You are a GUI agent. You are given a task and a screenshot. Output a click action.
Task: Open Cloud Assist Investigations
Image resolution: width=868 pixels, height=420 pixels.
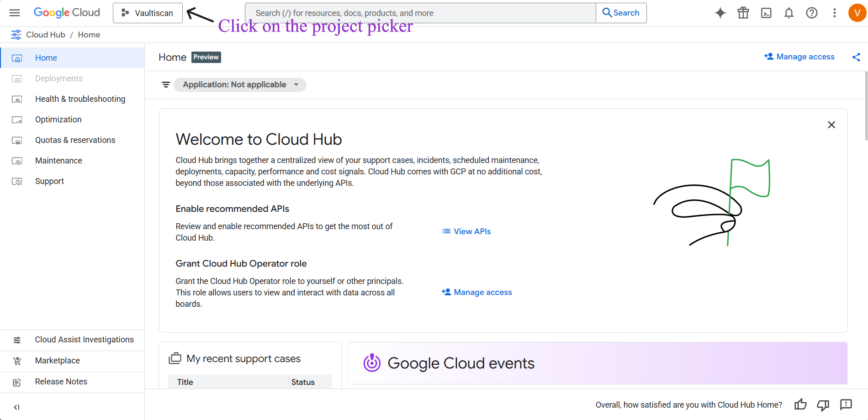click(x=73, y=340)
